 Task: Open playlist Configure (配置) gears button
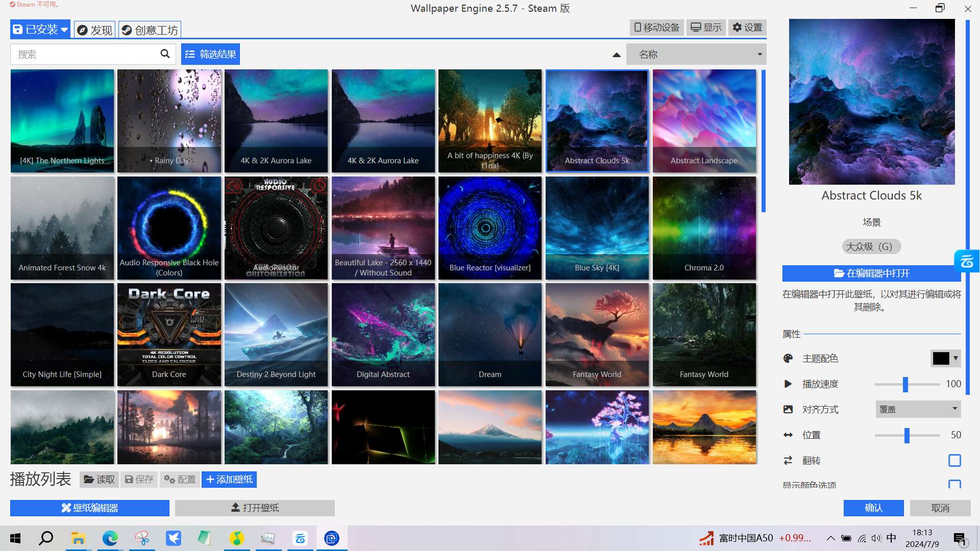pos(180,479)
